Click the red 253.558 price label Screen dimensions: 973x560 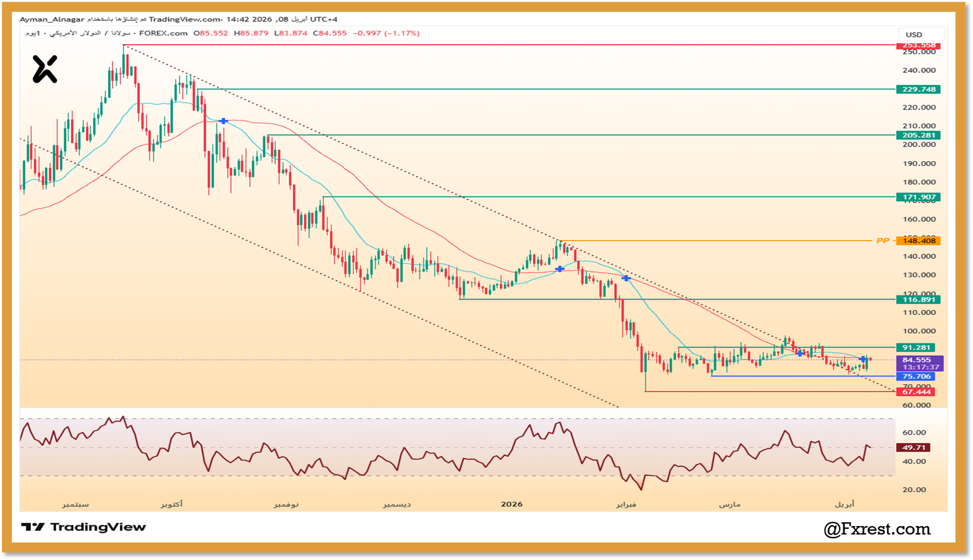click(x=918, y=45)
